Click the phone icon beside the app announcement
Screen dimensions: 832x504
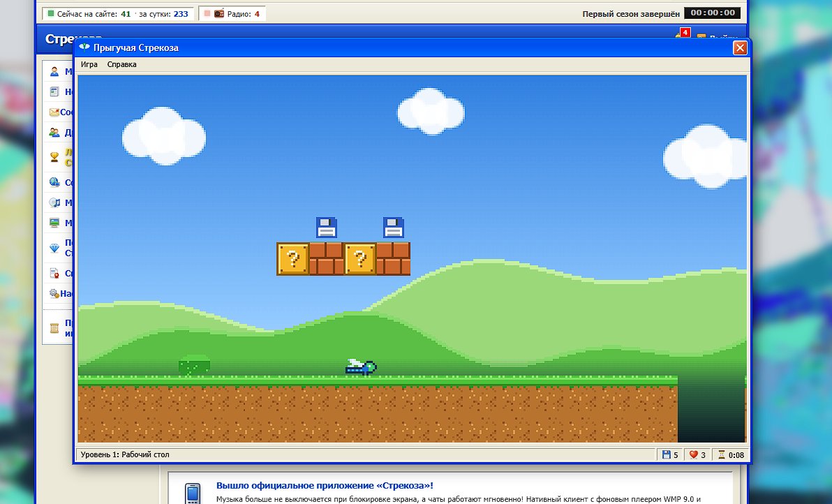point(193,493)
